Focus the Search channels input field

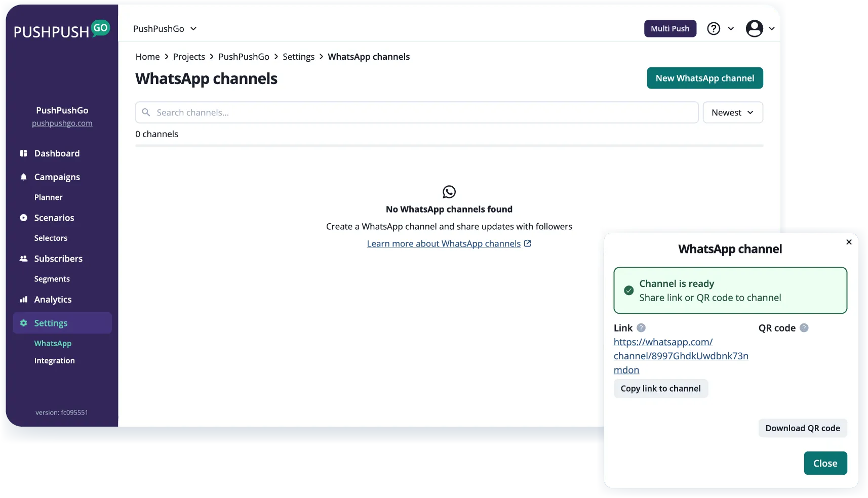[417, 112]
